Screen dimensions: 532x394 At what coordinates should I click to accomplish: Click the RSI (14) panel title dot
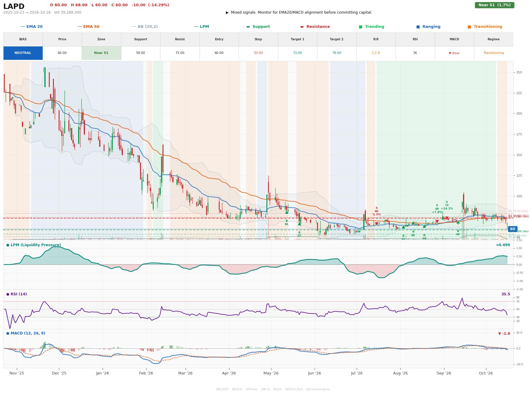[x=8, y=294]
